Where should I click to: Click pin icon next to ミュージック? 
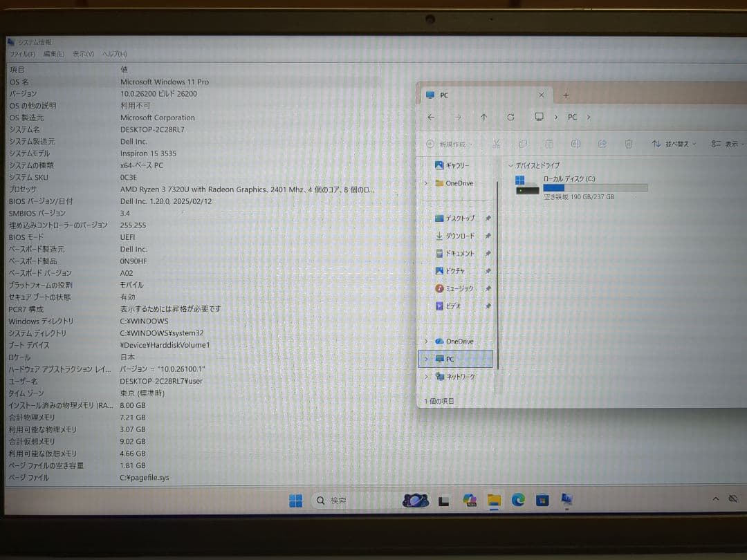click(x=488, y=288)
